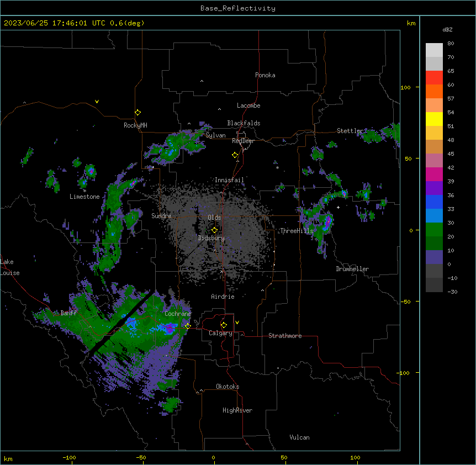Screen dimensions: 476x465
Task: Click the asterisk marker east of Innisfail
Action: pos(277,168)
